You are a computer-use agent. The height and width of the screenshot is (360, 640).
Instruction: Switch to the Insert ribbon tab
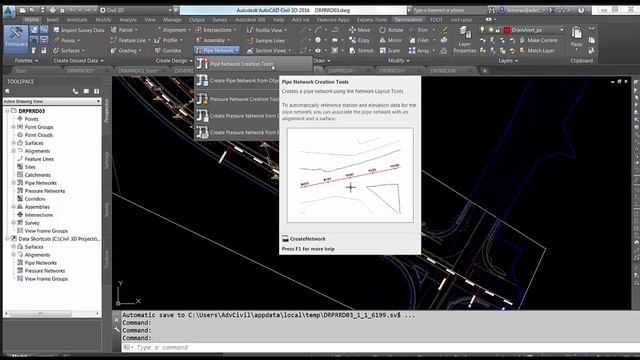53,20
